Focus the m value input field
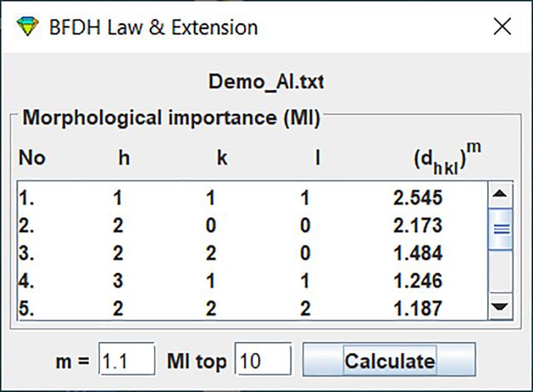The height and width of the screenshot is (392, 533). [127, 360]
